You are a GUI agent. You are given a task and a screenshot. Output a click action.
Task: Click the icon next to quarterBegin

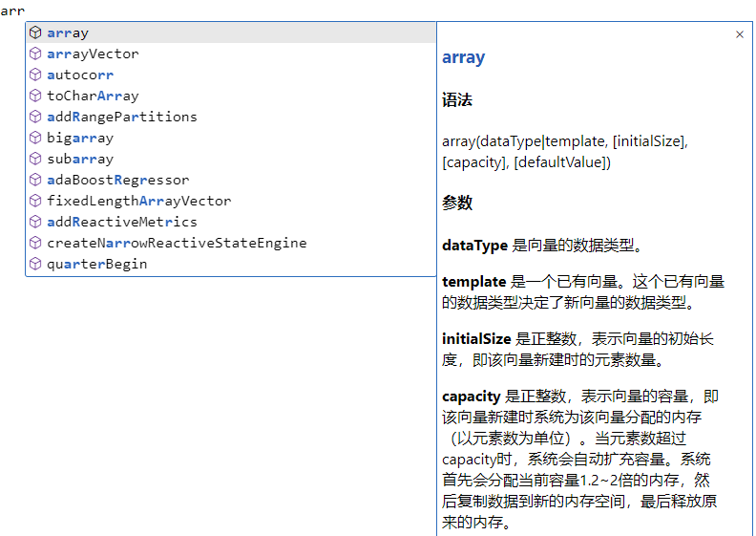(35, 264)
